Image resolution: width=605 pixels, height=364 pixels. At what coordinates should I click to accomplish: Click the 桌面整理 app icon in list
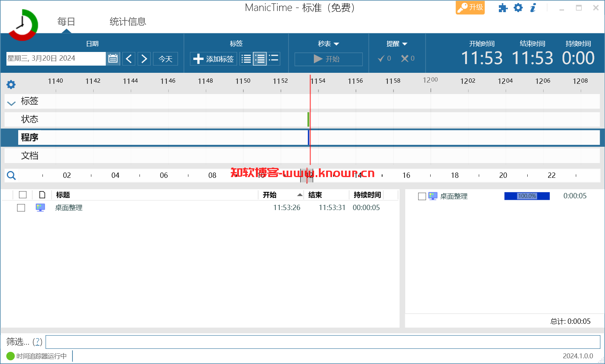click(x=40, y=207)
